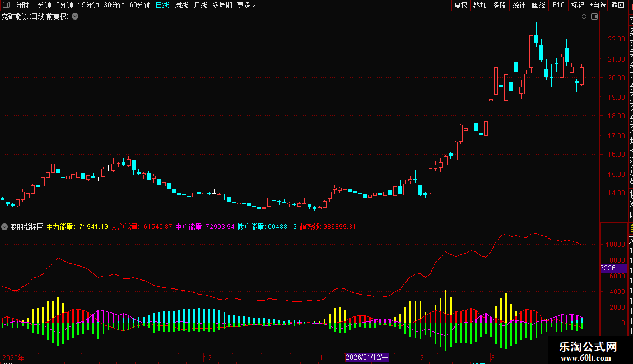
Task: Click the 主力能量 indicator value label
Action: [77, 227]
